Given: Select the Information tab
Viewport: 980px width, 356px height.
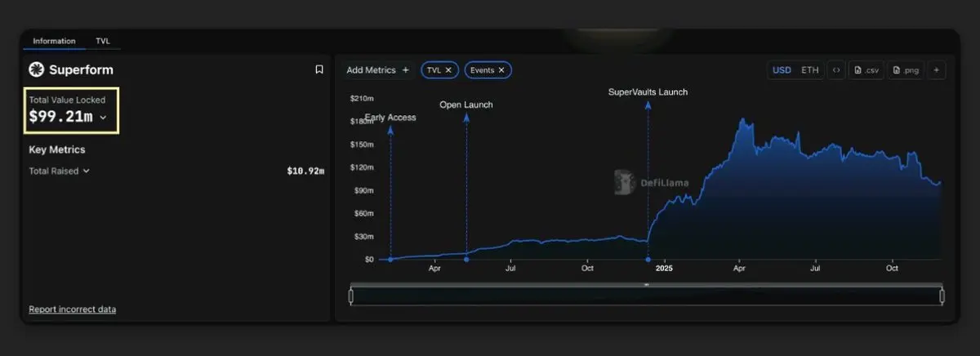Looking at the screenshot, I should click(x=54, y=41).
